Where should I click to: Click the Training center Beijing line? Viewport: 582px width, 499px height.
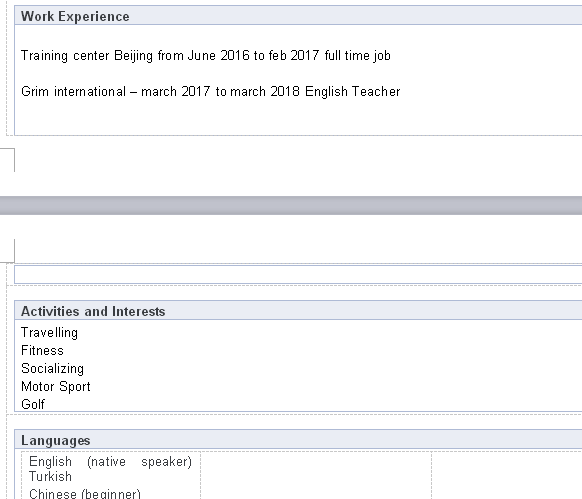[x=206, y=56]
